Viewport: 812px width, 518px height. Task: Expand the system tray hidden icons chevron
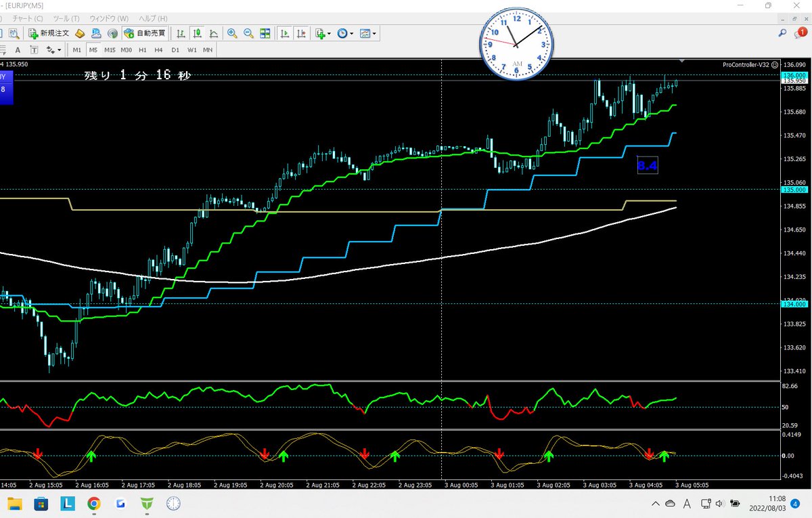[655, 503]
